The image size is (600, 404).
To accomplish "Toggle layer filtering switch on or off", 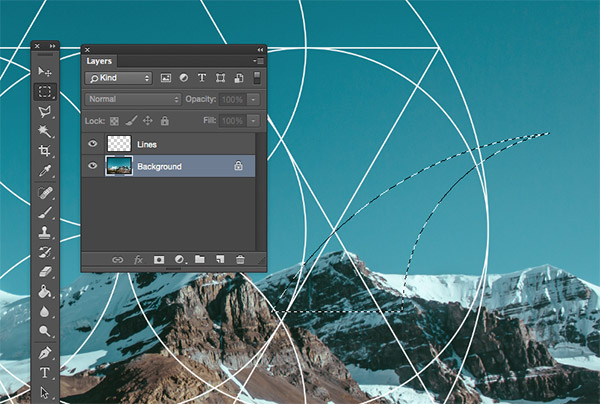I will (257, 78).
